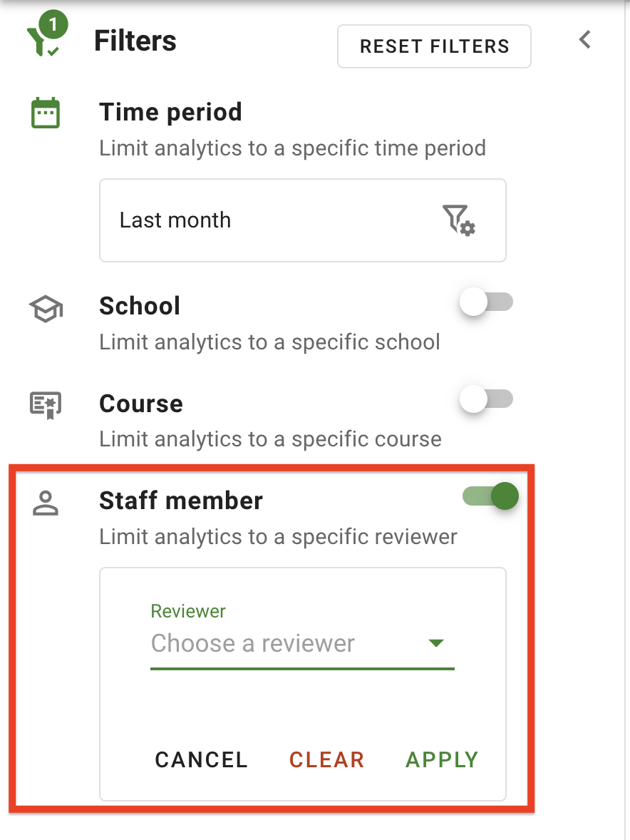Enable the School filter toggle
Viewport: 630px width, 840px height.
(486, 302)
